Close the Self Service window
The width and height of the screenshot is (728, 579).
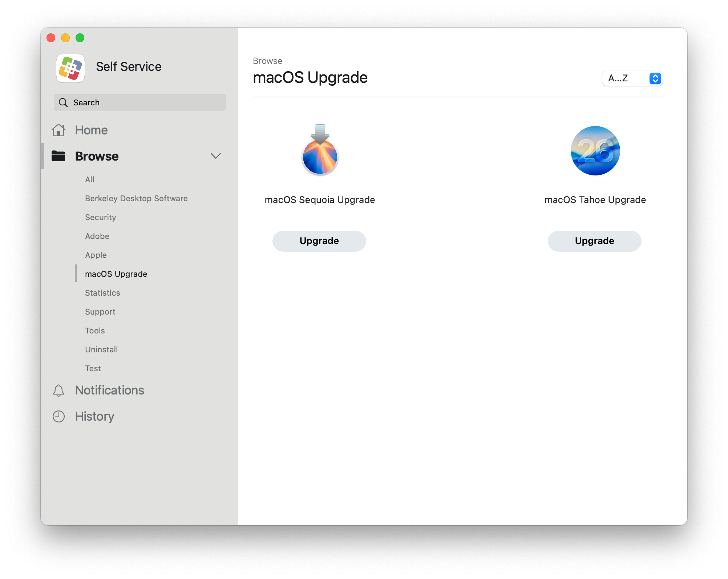(51, 38)
